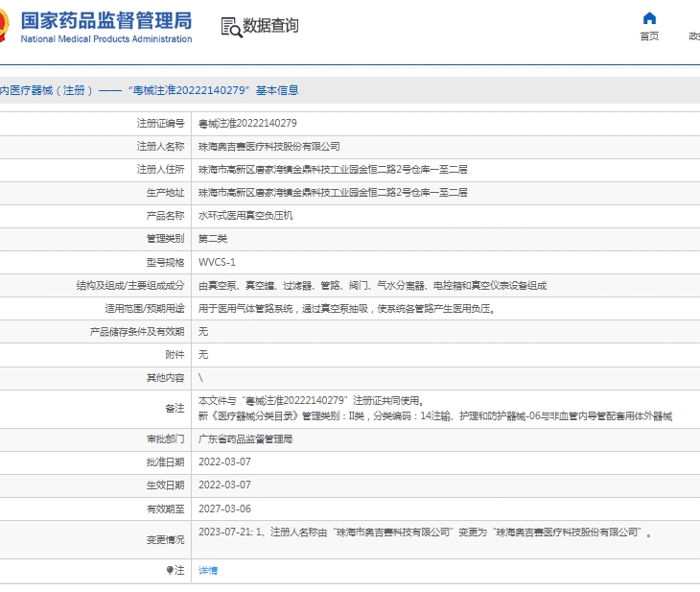The height and width of the screenshot is (592, 700).
Task: Click the 注册证编号 row label
Action: 161,124
